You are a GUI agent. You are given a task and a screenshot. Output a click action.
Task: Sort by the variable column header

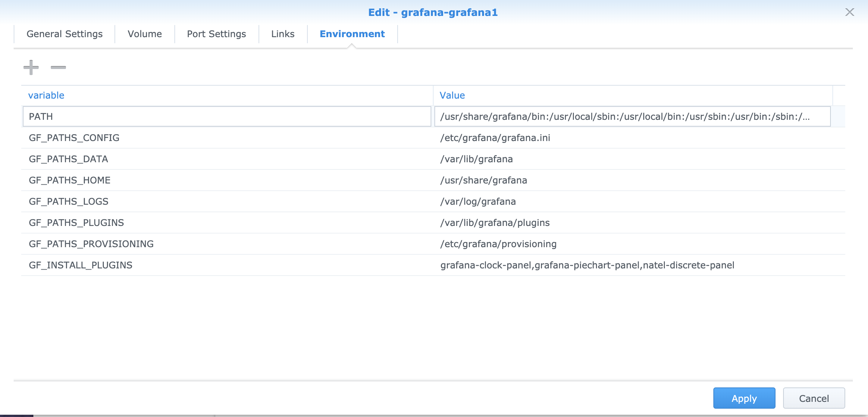click(45, 95)
